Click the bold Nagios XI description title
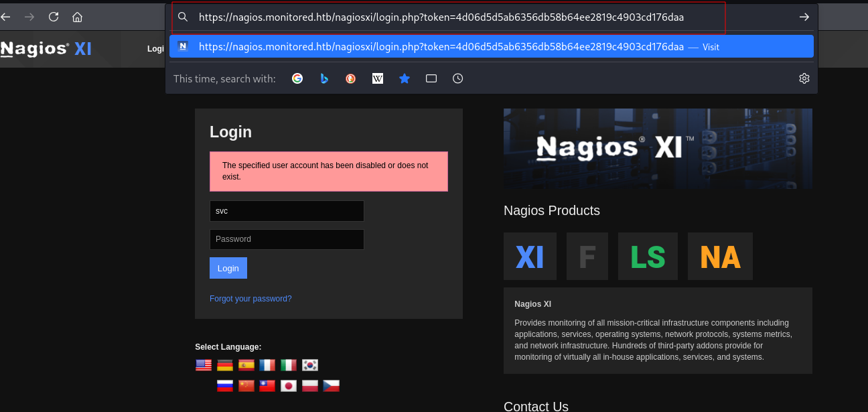Screen dimensions: 868x412 click(x=533, y=304)
